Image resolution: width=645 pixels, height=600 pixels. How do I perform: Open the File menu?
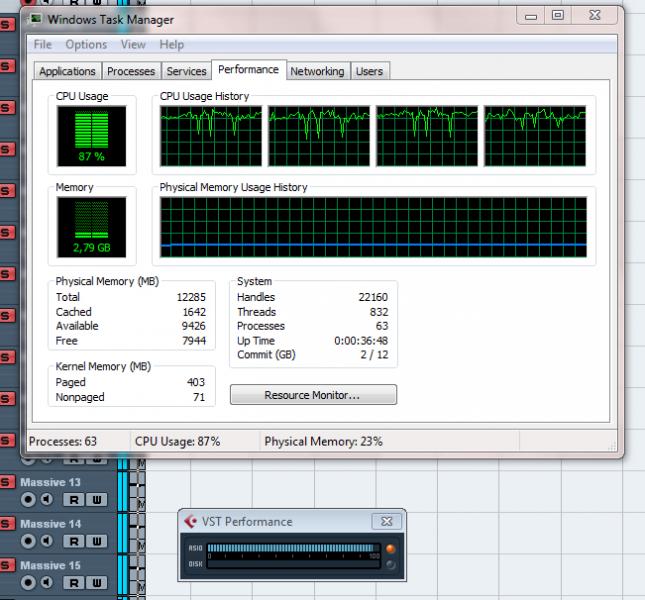[43, 45]
